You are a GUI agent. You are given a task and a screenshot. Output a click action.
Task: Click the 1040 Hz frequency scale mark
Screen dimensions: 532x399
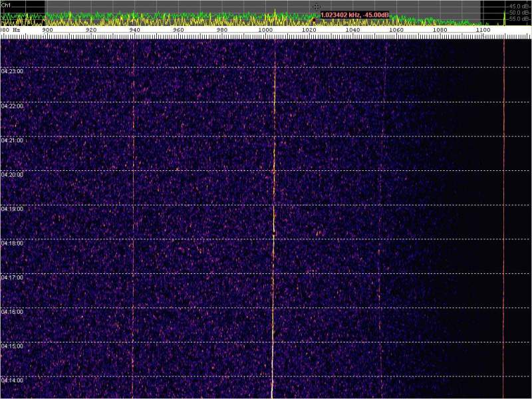click(352, 30)
